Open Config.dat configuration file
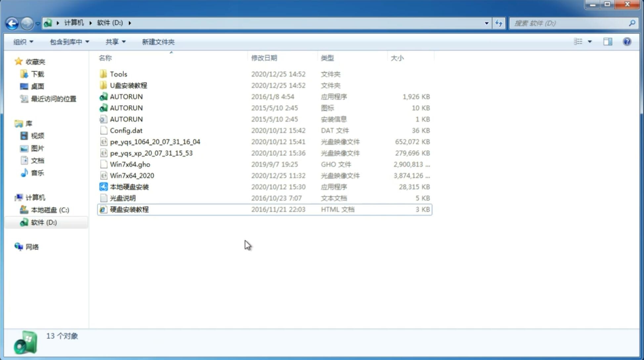The image size is (644, 360). 126,130
